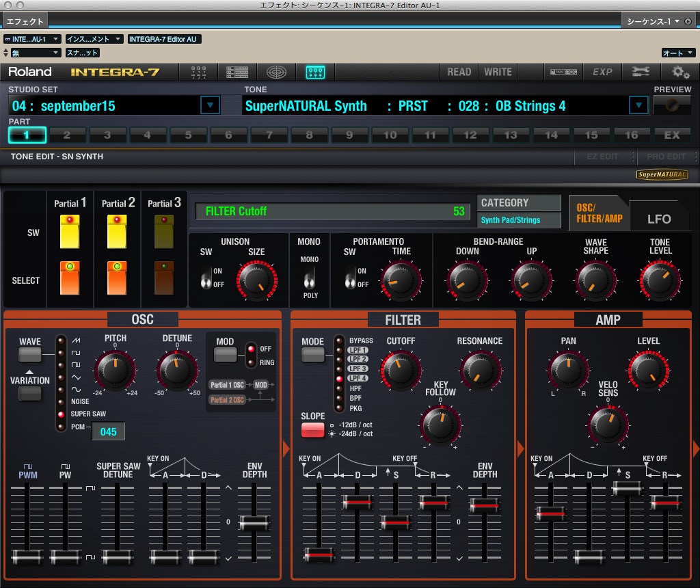700x588 pixels.
Task: Open the TONE selection dropdown arrow
Action: click(x=638, y=106)
